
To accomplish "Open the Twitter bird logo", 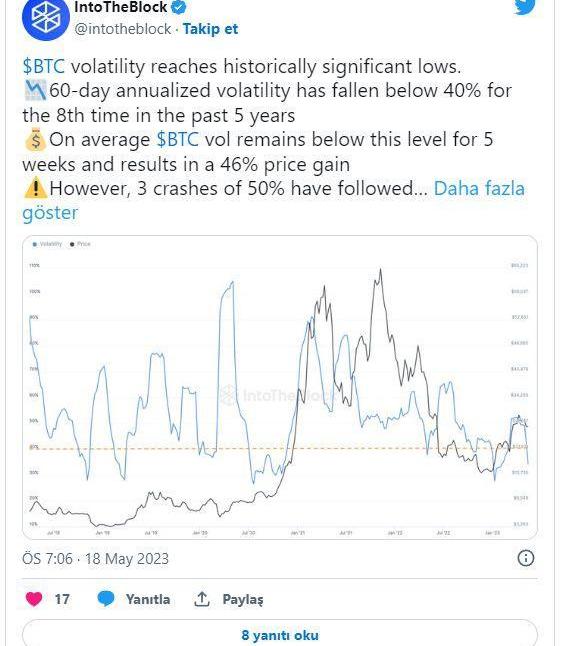I will point(524,7).
